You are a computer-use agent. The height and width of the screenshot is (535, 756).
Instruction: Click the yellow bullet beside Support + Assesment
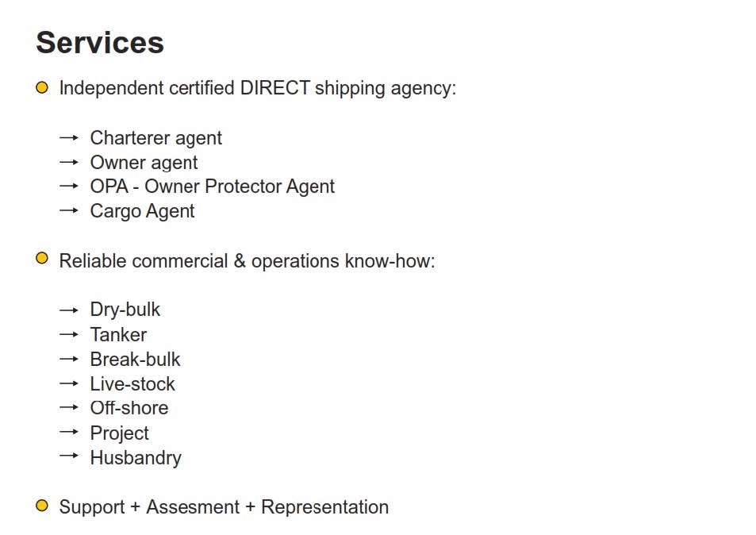pyautogui.click(x=42, y=506)
